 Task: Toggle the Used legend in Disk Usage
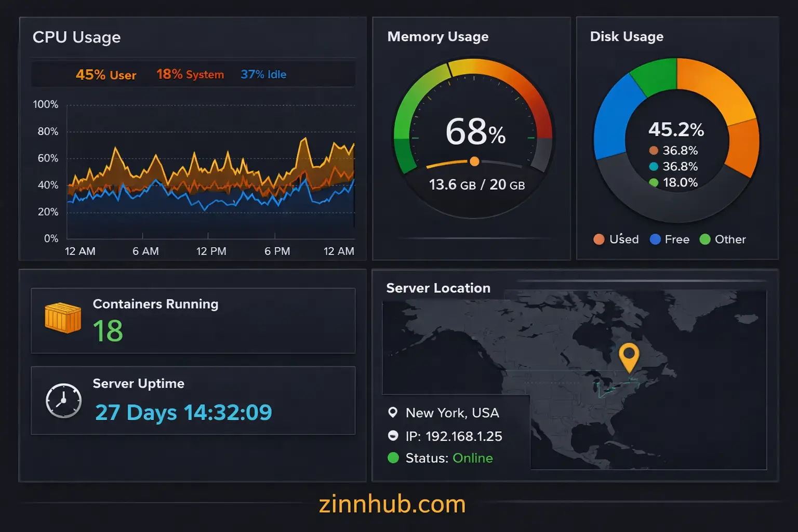[x=616, y=239]
